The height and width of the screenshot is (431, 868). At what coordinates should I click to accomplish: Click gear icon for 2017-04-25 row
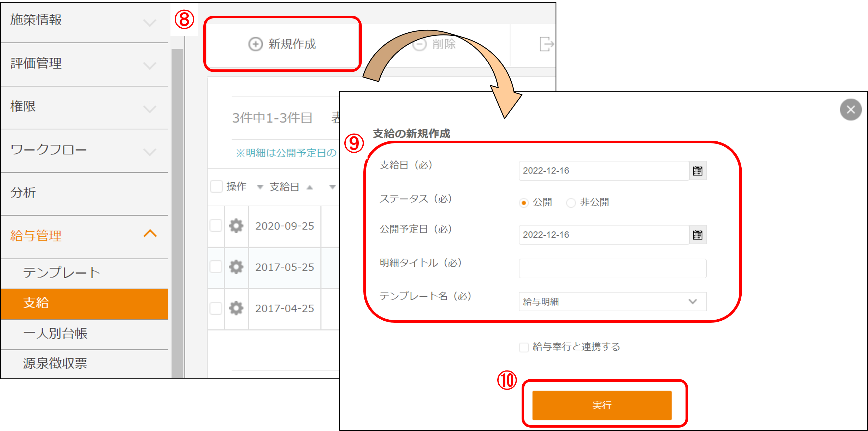pyautogui.click(x=236, y=308)
